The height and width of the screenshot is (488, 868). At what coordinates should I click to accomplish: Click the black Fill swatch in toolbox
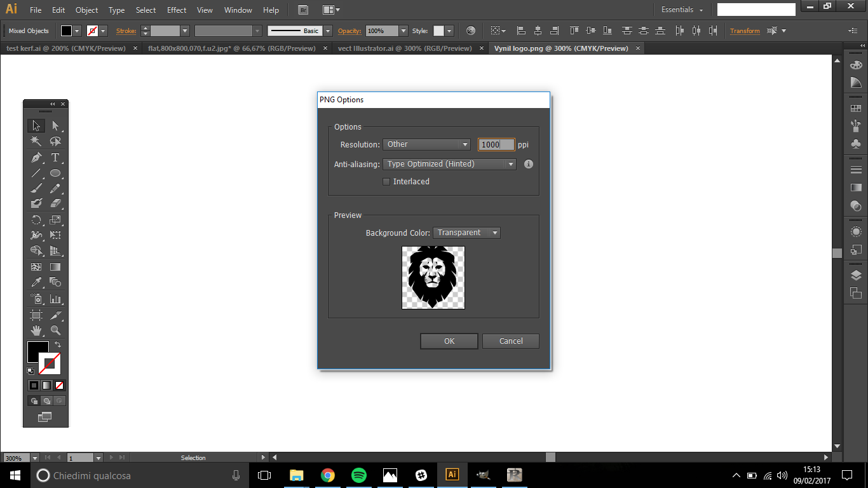[x=38, y=351]
